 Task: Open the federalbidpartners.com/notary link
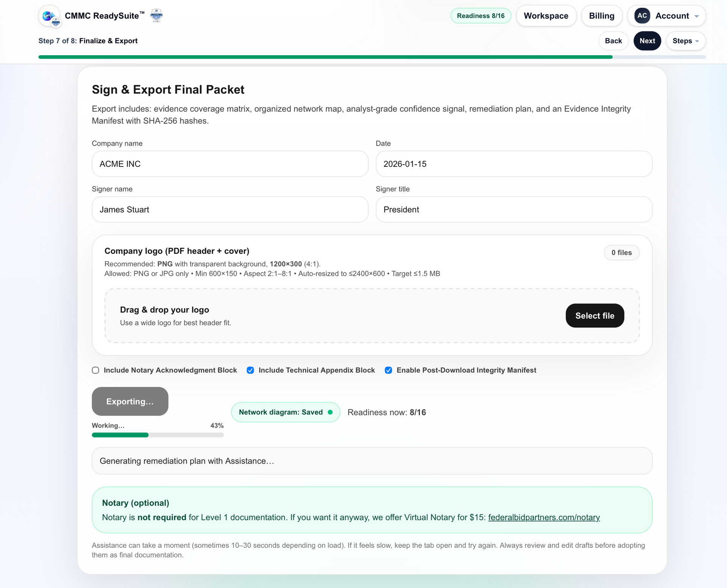pyautogui.click(x=544, y=517)
